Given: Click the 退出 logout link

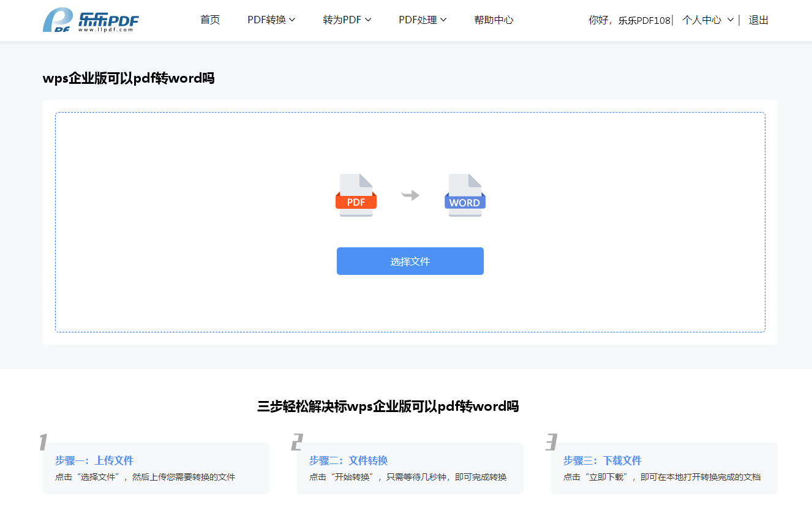Looking at the screenshot, I should point(758,20).
